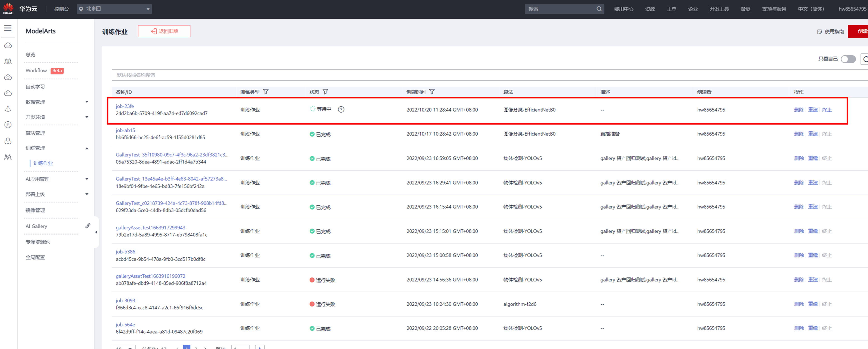Open the job-ab15 training job link
Viewport: 868px width, 349px height.
(125, 130)
